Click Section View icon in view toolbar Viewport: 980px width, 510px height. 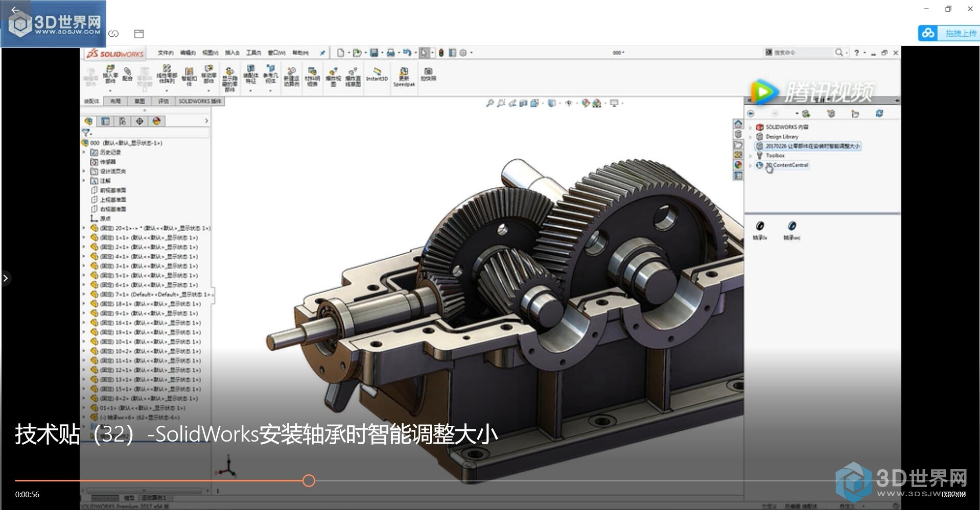pos(523,103)
